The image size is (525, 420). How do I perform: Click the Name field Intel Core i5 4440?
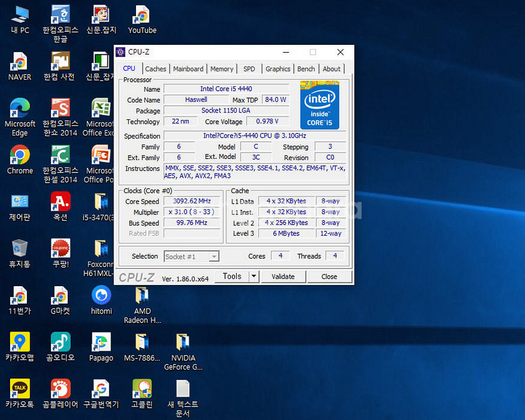(226, 88)
